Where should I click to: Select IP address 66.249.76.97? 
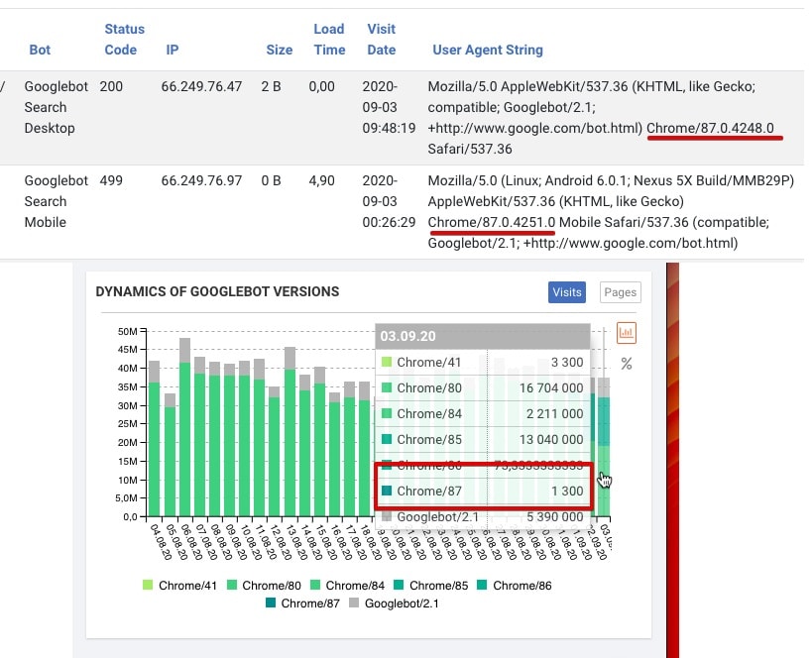click(x=201, y=180)
